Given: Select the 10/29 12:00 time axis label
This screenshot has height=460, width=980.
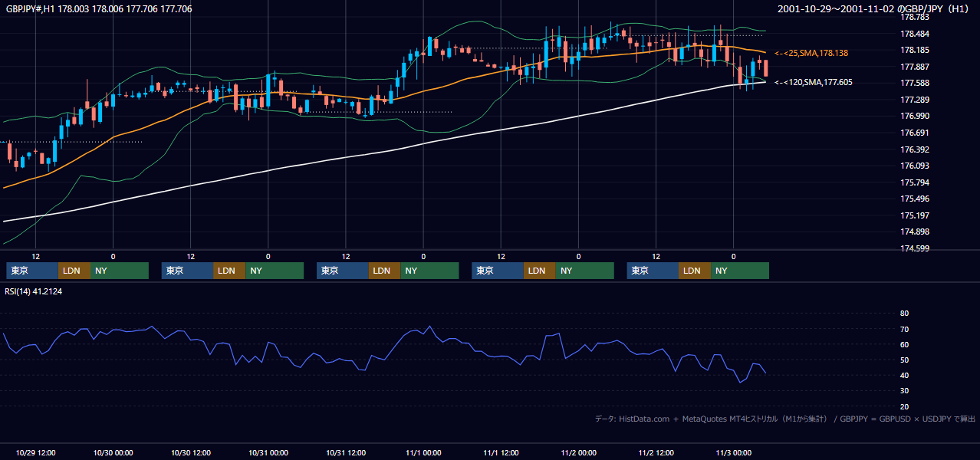Looking at the screenshot, I should point(35,452).
